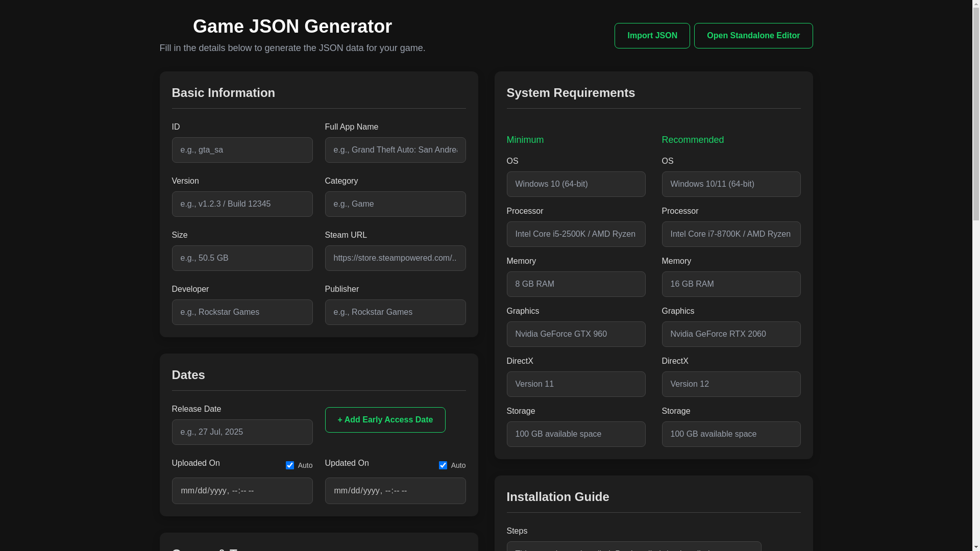
Task: Focus the Size input field
Action: pos(242,258)
